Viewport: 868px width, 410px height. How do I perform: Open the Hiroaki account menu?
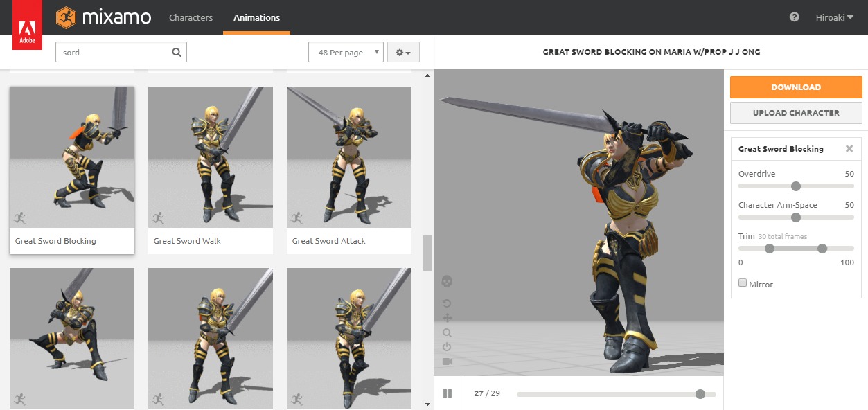(x=835, y=17)
